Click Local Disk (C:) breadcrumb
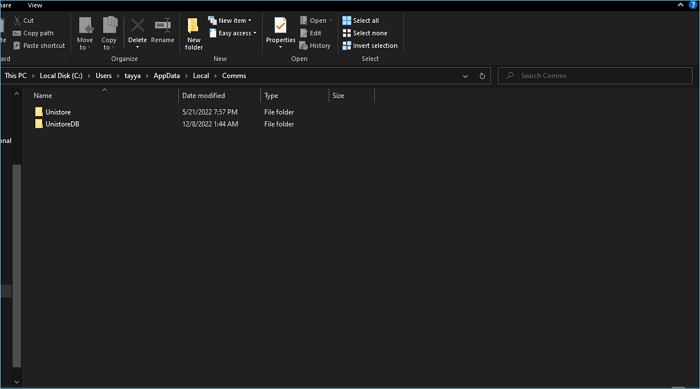 tap(61, 76)
